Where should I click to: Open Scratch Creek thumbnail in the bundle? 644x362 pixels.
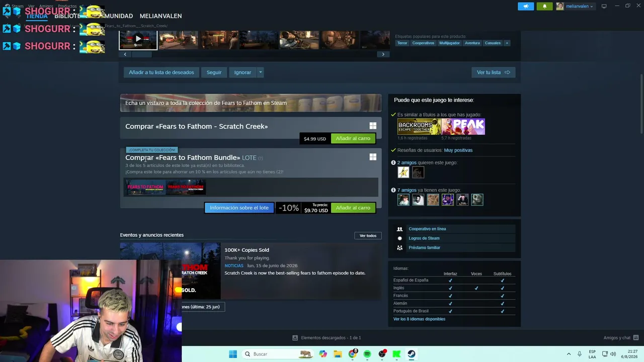point(186,187)
